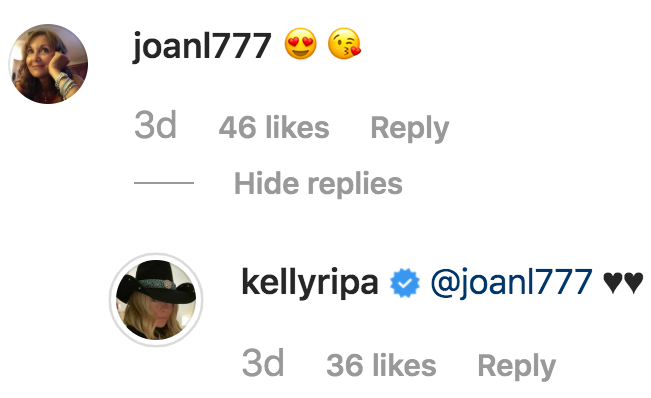651x398 pixels.
Task: Reply to kellyripa's comment
Action: coord(517,367)
